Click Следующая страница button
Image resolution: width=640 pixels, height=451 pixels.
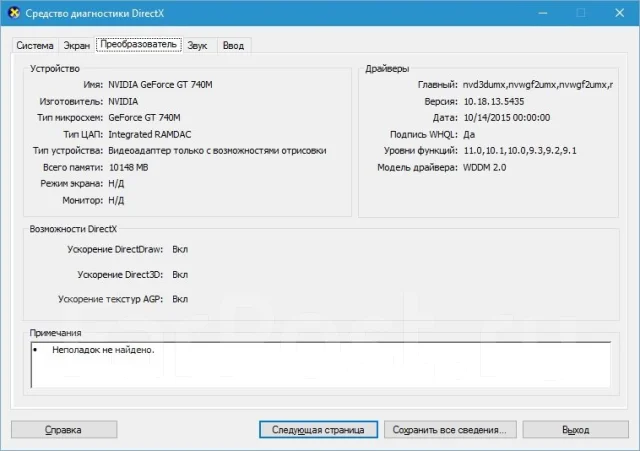(x=318, y=430)
